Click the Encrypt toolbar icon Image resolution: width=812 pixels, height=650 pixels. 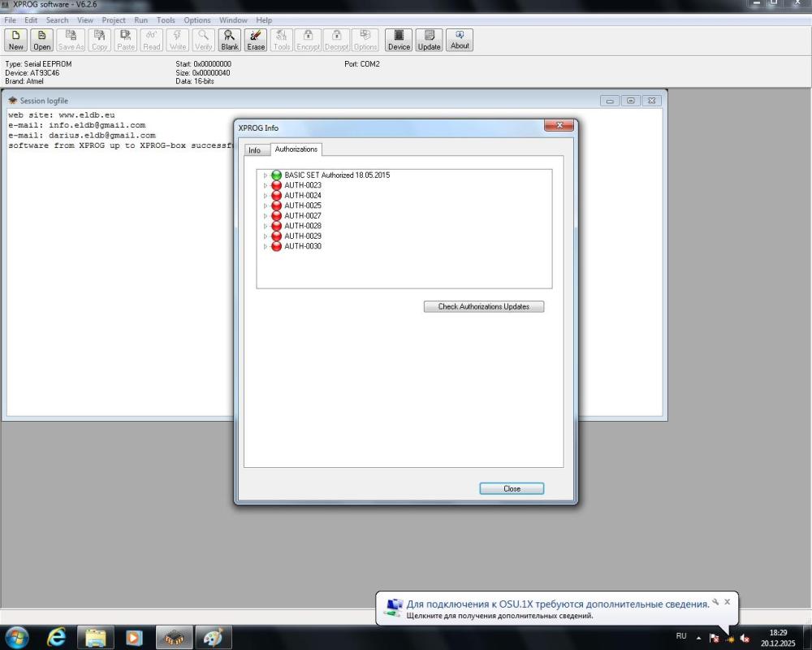308,40
